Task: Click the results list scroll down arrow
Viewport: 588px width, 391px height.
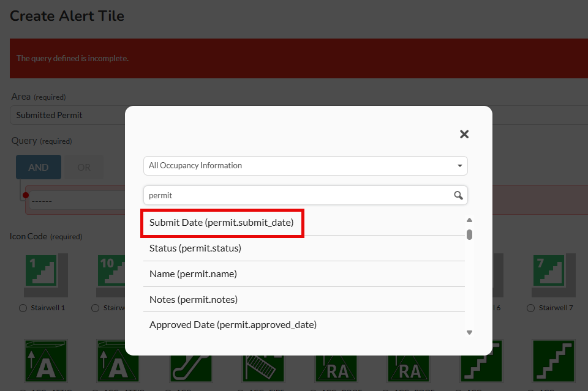Action: tap(469, 332)
